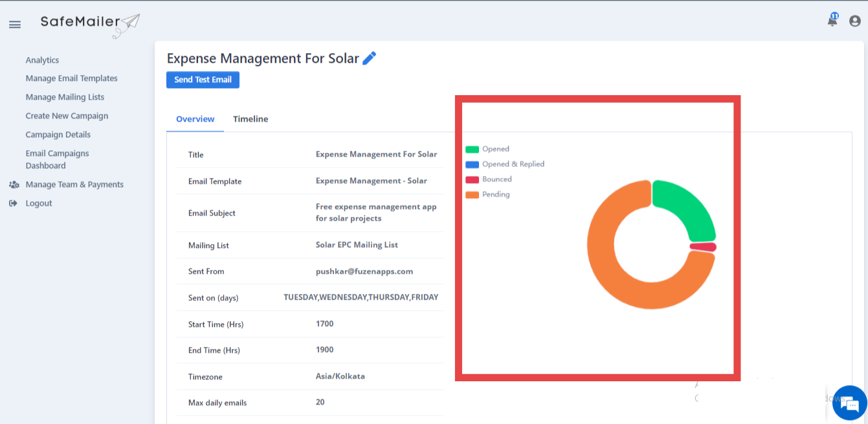
Task: Switch to the Timeline tab
Action: tap(250, 118)
